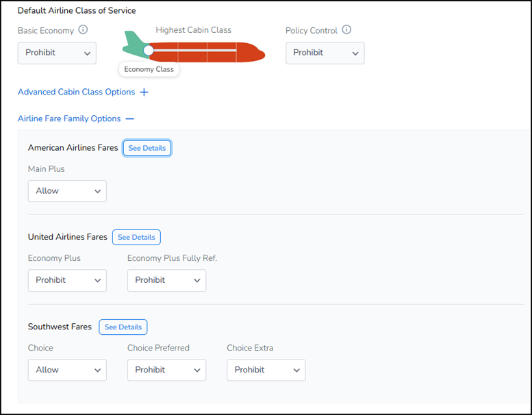Viewport: 532px width, 415px height.
Task: Change the Economy Plus setting dropdown
Action: (67, 280)
